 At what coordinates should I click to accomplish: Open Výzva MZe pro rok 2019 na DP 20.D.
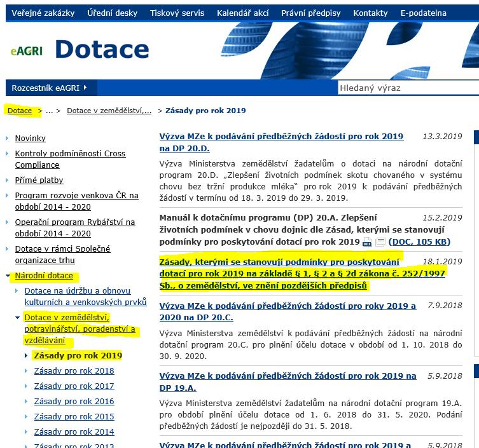point(281,142)
